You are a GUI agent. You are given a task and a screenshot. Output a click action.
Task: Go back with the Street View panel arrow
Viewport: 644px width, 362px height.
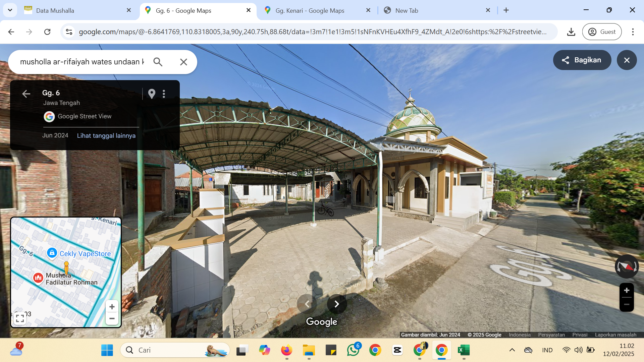tap(26, 94)
